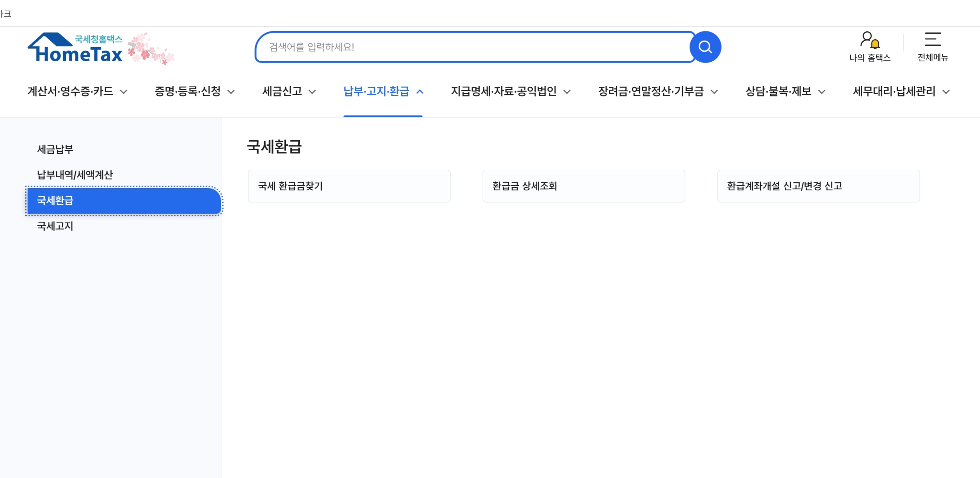
Task: Open 국세 환급금찾기 link
Action: point(349,186)
